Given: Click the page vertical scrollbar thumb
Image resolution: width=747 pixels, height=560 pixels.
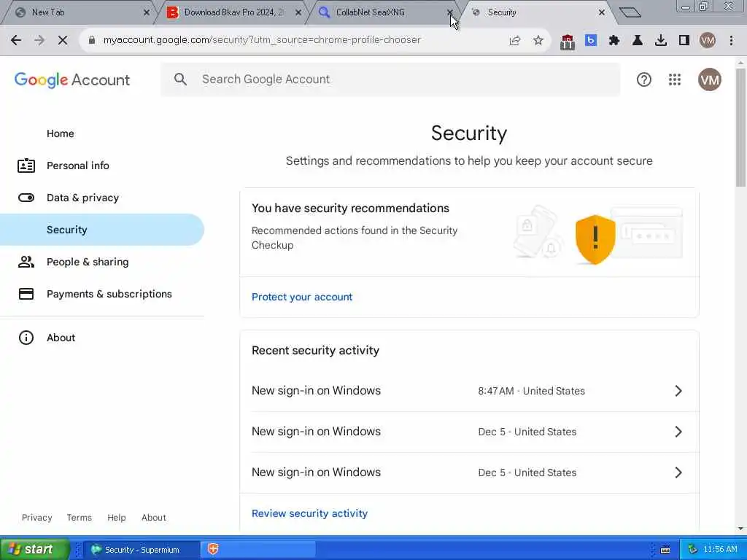Looking at the screenshot, I should [740, 128].
